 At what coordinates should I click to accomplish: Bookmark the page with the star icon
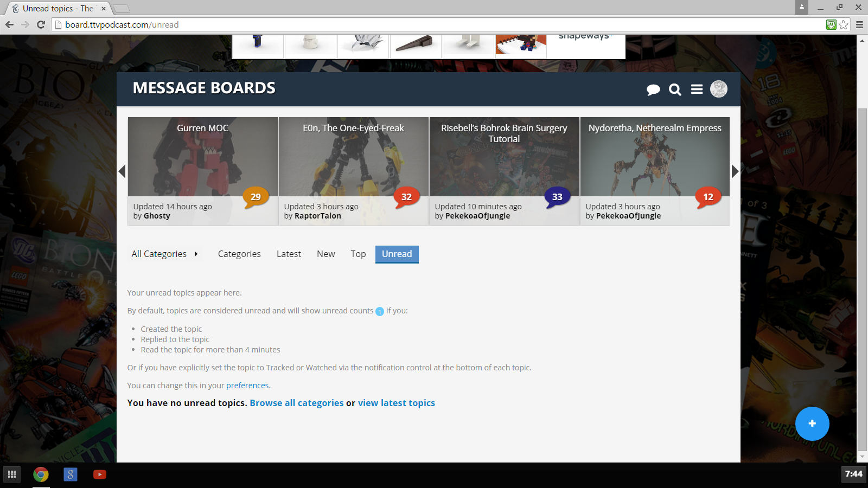click(x=843, y=24)
